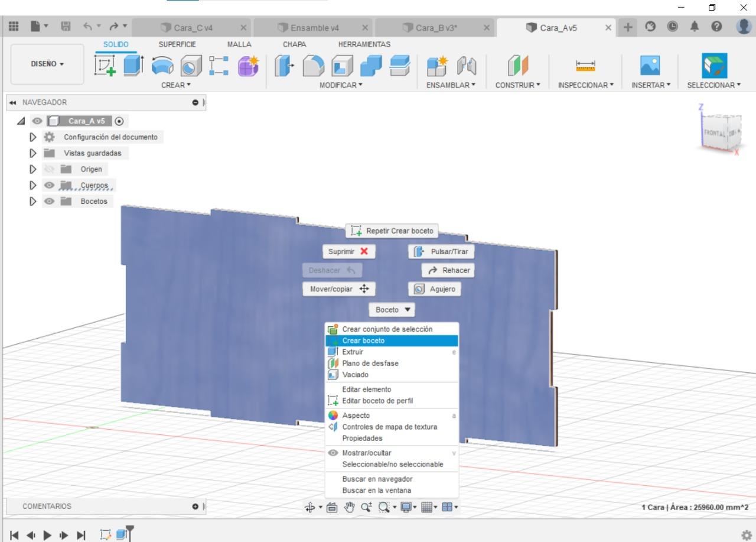This screenshot has height=542, width=756.
Task: Click the Pulsar/Tirar marking menu button
Action: pos(442,251)
